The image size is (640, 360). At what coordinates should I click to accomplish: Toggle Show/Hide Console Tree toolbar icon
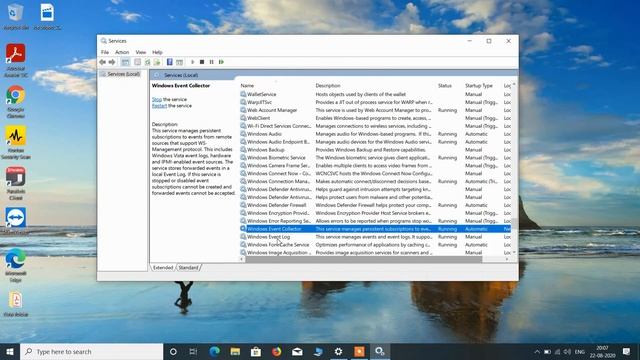pyautogui.click(x=126, y=62)
